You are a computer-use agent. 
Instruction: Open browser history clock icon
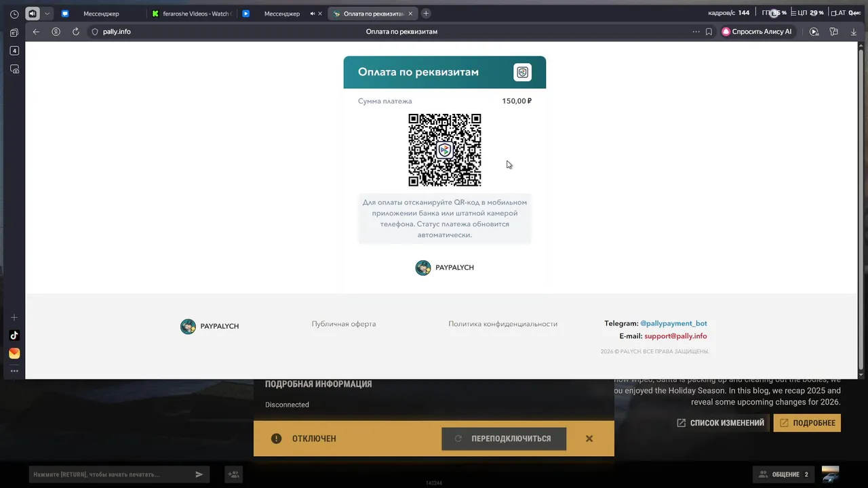pos(14,14)
